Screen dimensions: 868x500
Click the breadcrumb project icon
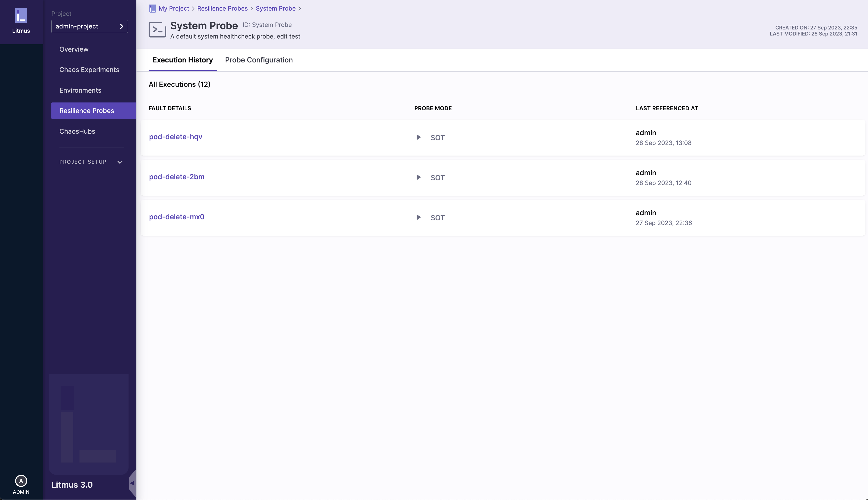click(x=152, y=9)
